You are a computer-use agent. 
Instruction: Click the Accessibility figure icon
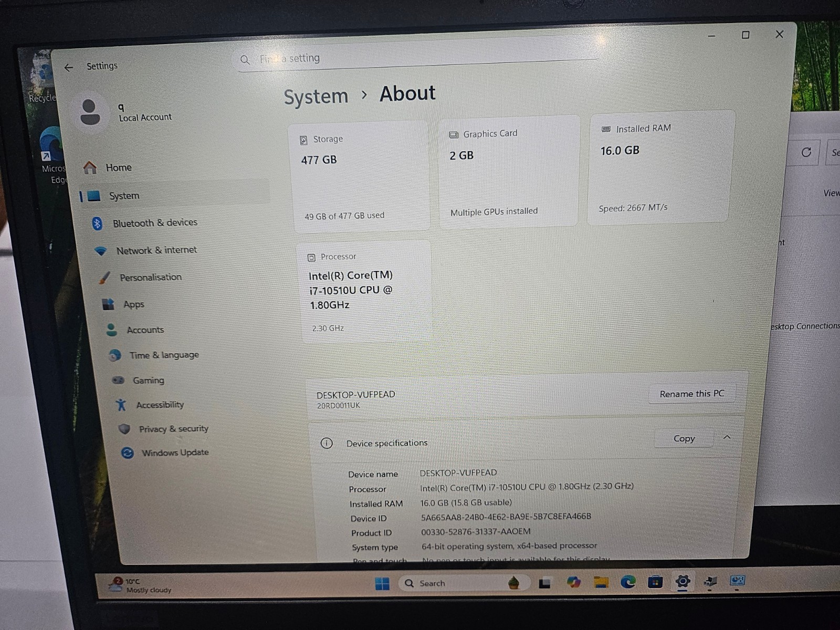121,404
